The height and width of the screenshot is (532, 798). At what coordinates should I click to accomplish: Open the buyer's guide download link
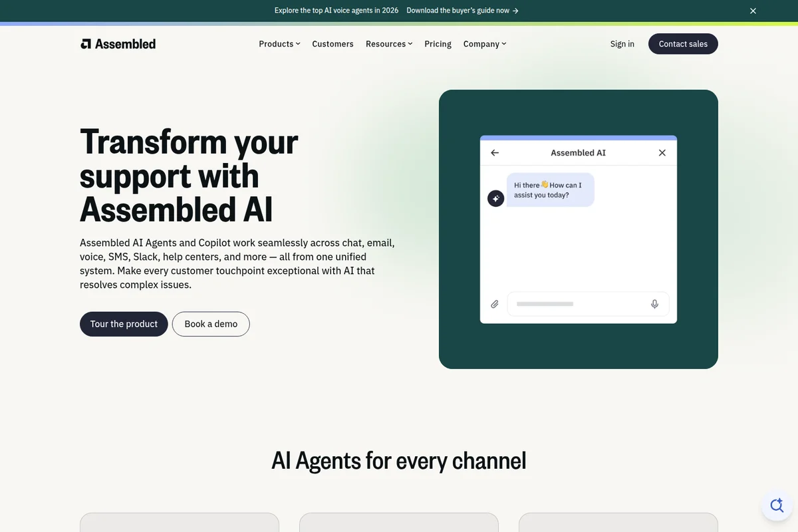click(x=461, y=11)
